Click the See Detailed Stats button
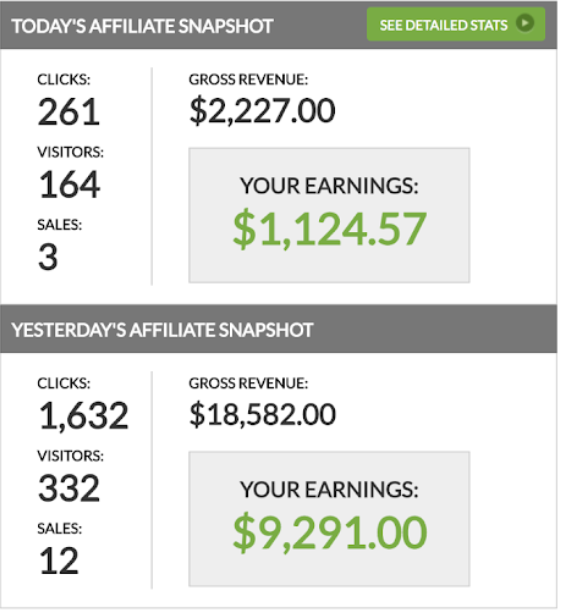Screen dimensions: 568x611 click(456, 25)
